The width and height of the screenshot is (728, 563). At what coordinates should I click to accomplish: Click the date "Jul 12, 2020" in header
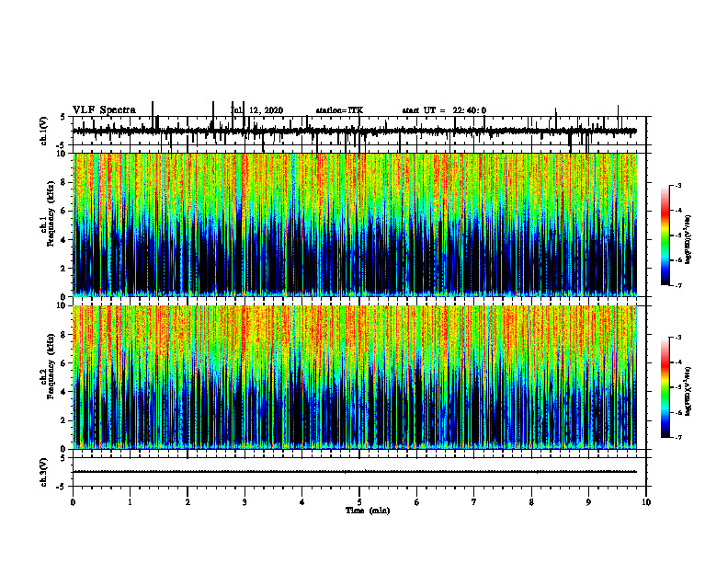257,110
